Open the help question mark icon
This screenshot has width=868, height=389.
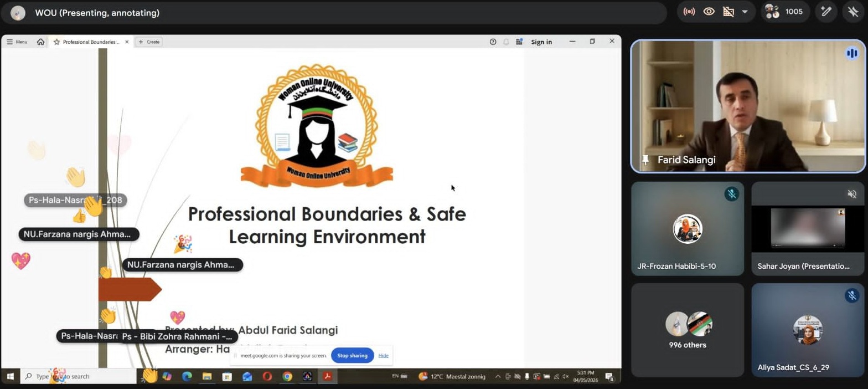tap(493, 42)
